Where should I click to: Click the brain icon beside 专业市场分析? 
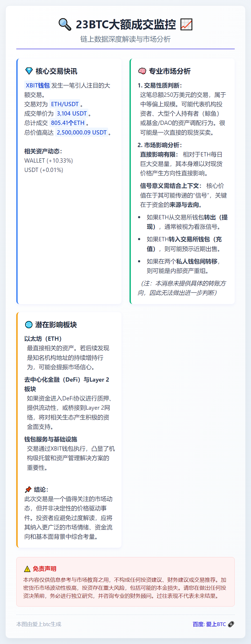[142, 71]
